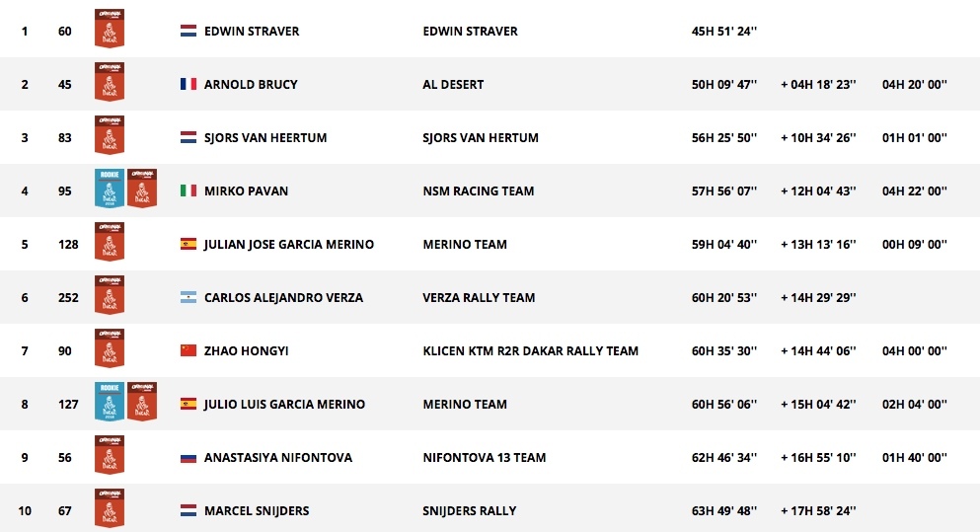Image resolution: width=980 pixels, height=532 pixels.
Task: Click the Spanish flag beside Julian Jose Garcia Merino
Action: tap(188, 245)
